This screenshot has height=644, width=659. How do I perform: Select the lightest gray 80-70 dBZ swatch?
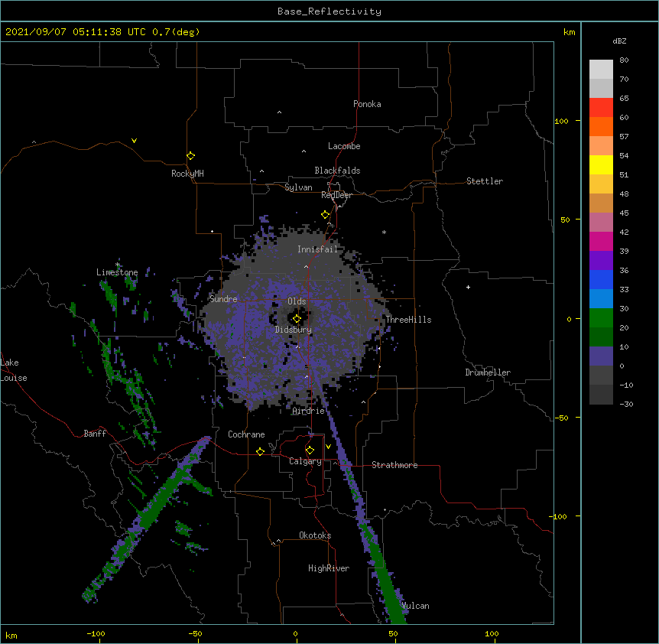[601, 70]
